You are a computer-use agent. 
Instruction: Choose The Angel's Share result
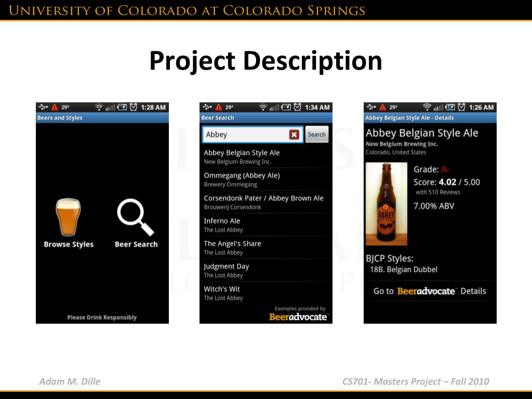[265, 248]
